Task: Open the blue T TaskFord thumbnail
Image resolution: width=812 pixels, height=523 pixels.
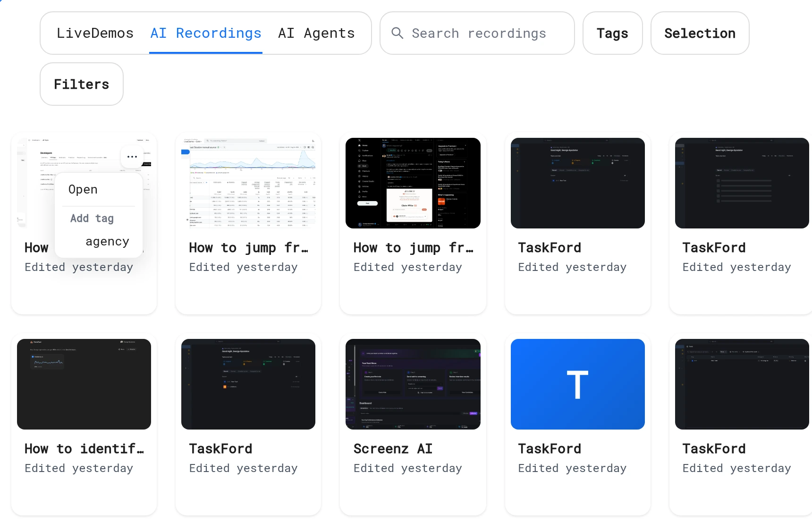Action: coord(578,384)
